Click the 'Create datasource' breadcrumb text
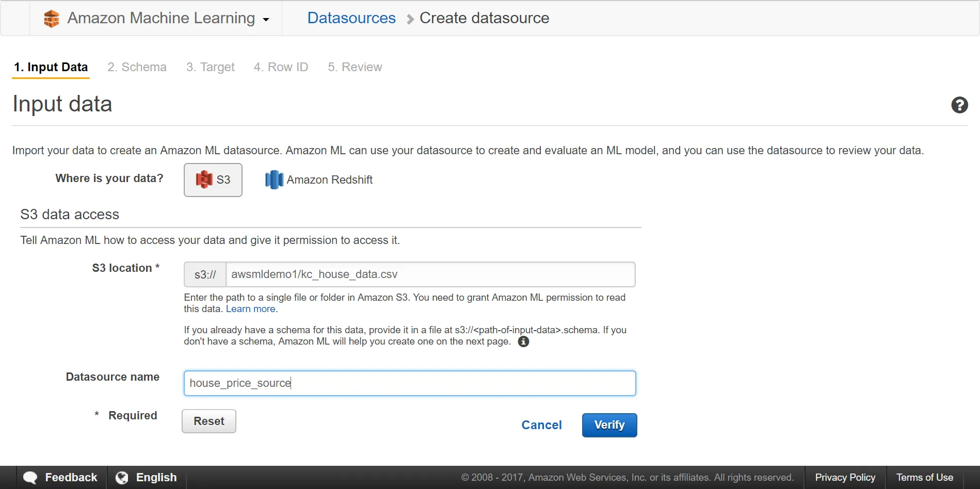The width and height of the screenshot is (980, 489). [x=484, y=18]
